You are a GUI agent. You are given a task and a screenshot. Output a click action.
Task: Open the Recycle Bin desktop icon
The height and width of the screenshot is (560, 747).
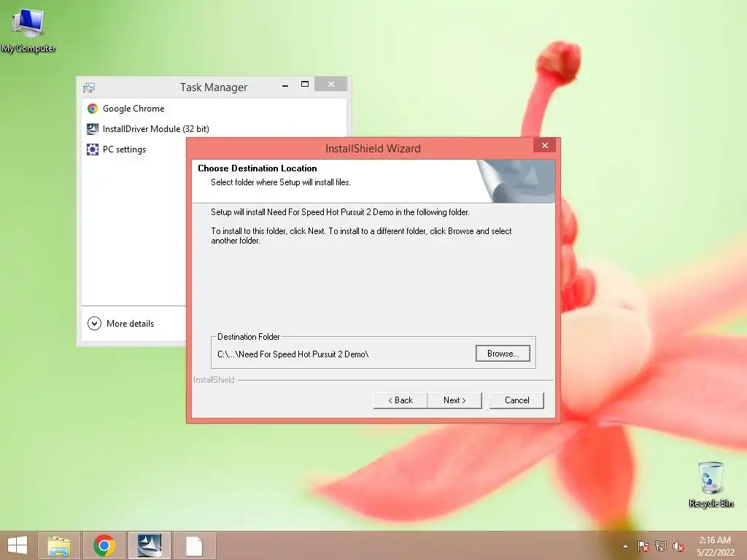click(711, 484)
